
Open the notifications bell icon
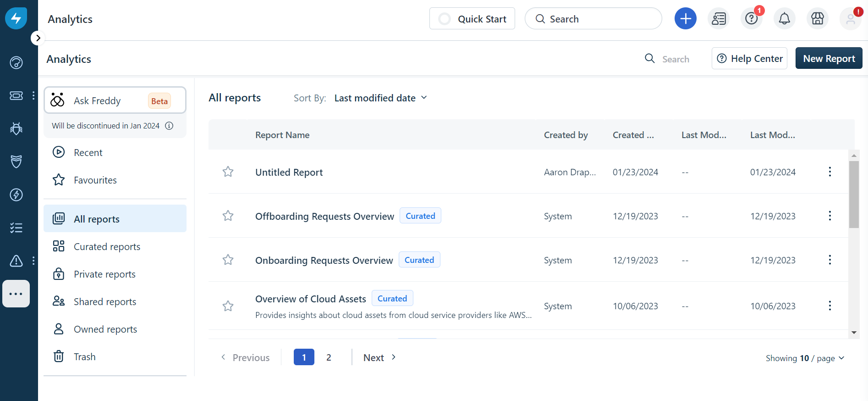pyautogui.click(x=785, y=19)
